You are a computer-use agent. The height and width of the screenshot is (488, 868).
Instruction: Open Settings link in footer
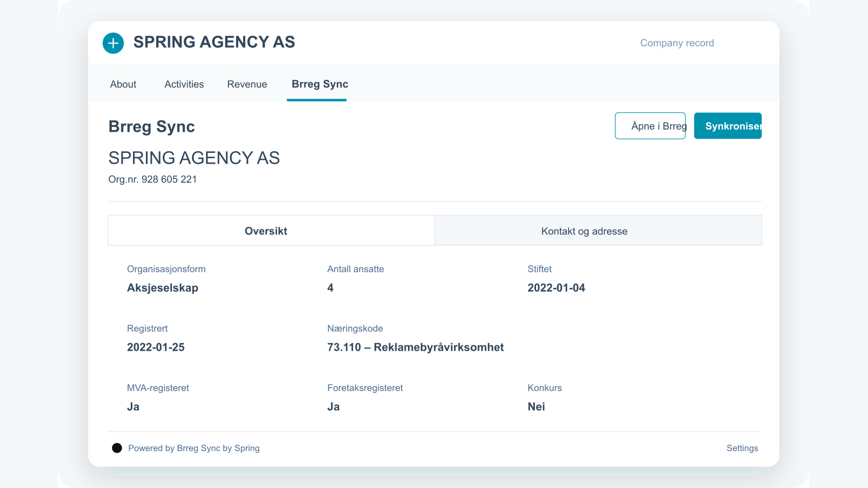point(742,448)
